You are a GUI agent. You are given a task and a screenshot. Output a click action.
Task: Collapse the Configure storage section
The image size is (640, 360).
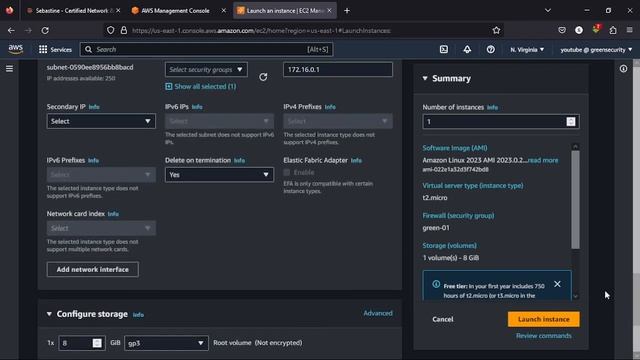pyautogui.click(x=49, y=314)
